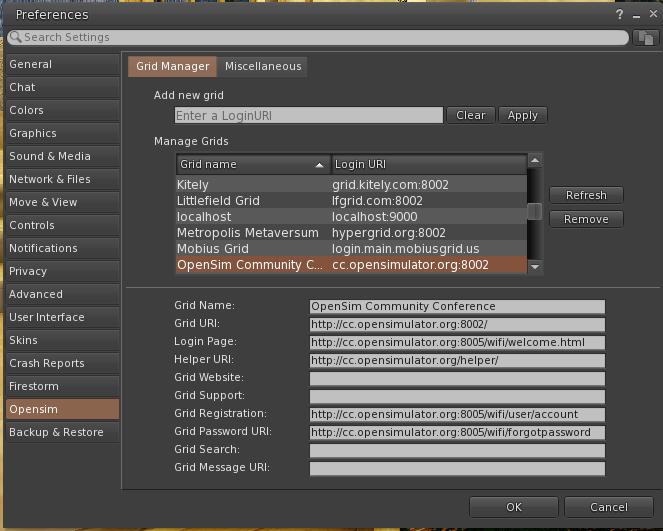Click the Enter a LoginURI field
This screenshot has width=663, height=531.
click(x=309, y=115)
